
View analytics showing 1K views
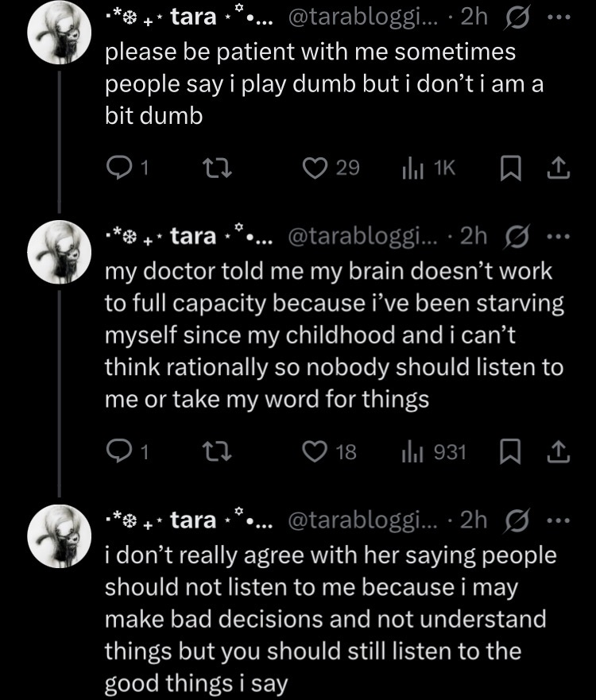428,168
